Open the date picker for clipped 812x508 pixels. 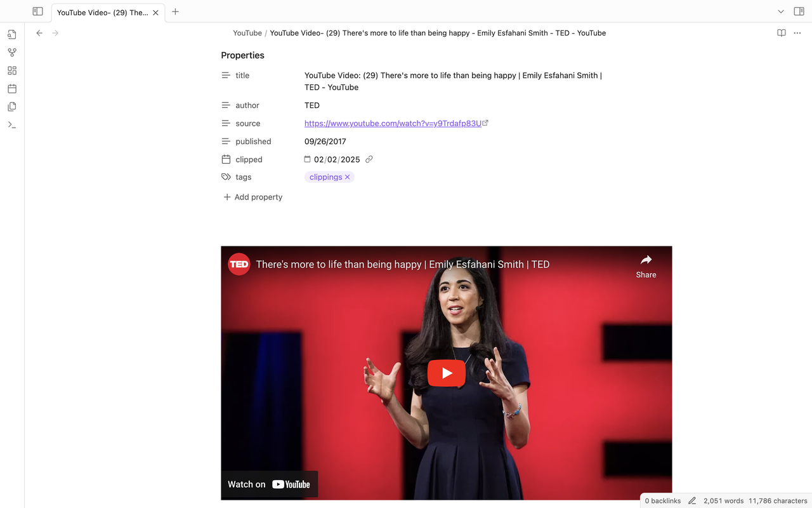(308, 159)
